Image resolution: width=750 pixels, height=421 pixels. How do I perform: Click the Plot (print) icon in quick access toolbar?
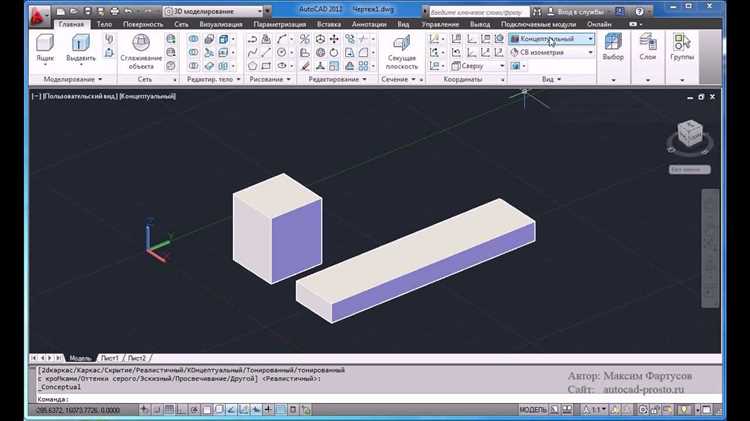pyautogui.click(x=114, y=11)
